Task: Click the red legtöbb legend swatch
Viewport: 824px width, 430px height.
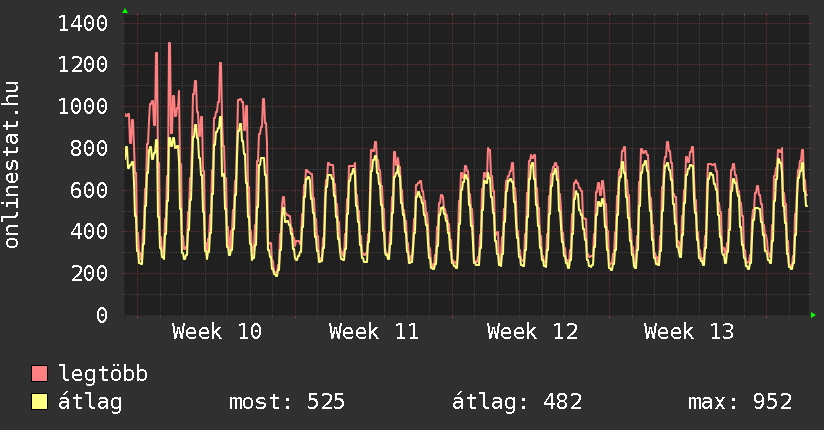Action: click(40, 375)
